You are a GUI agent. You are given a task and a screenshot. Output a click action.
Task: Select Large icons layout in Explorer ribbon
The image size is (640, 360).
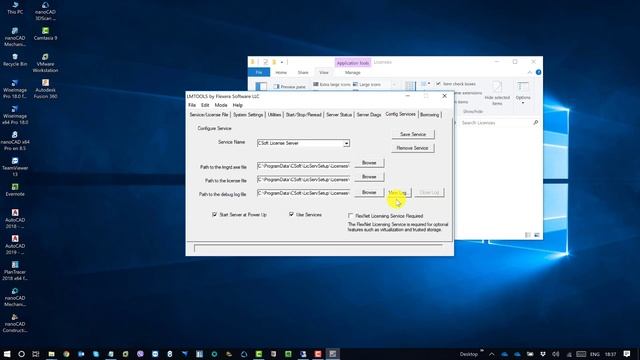pos(367,84)
